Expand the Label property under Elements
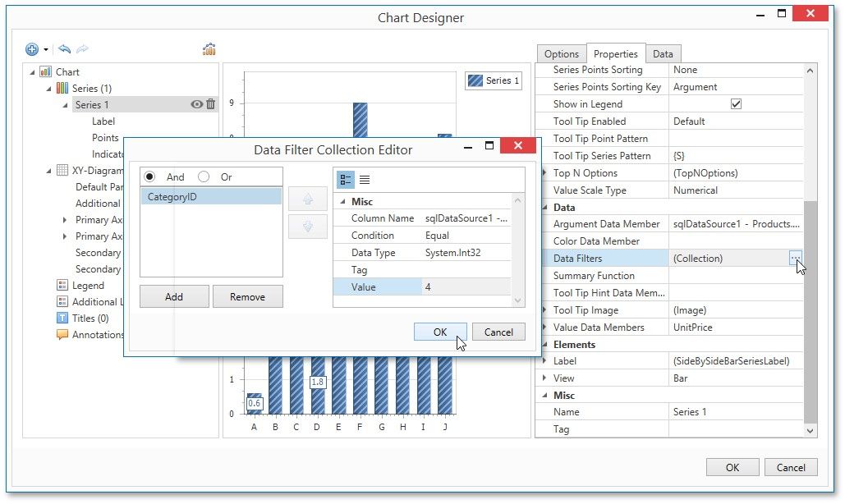This screenshot has height=504, width=845. tap(544, 361)
